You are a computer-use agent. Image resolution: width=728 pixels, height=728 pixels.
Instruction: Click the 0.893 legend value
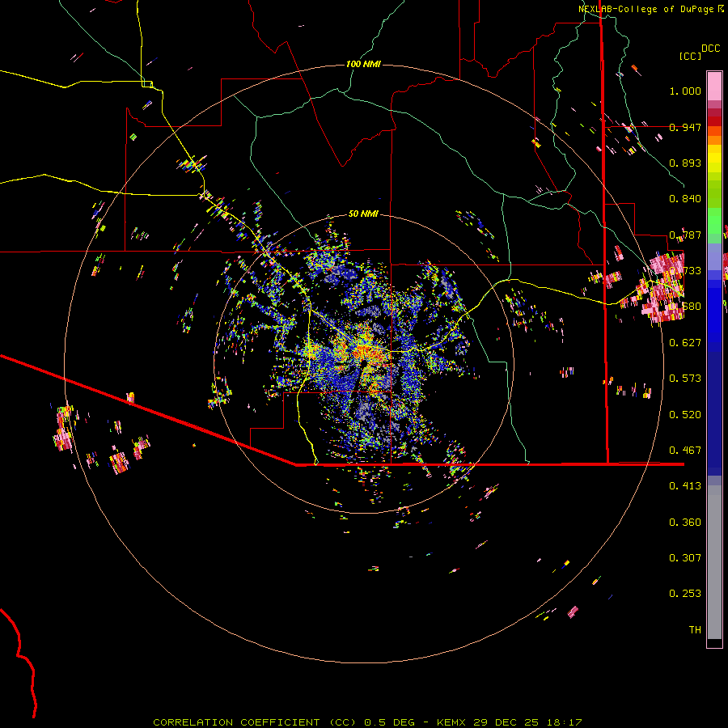(685, 163)
